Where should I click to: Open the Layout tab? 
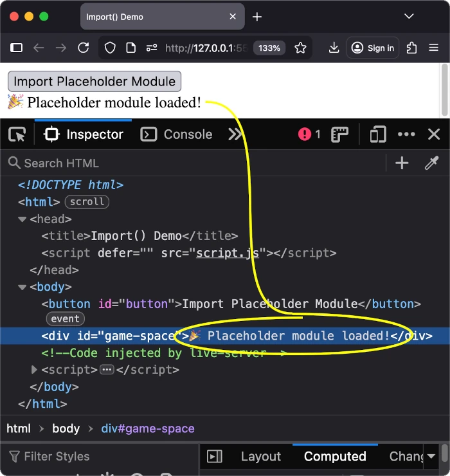pyautogui.click(x=261, y=457)
